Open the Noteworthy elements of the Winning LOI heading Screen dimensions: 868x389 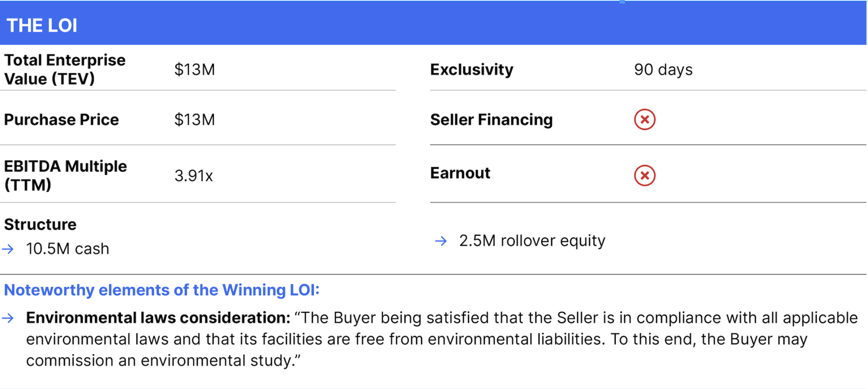pyautogui.click(x=161, y=290)
